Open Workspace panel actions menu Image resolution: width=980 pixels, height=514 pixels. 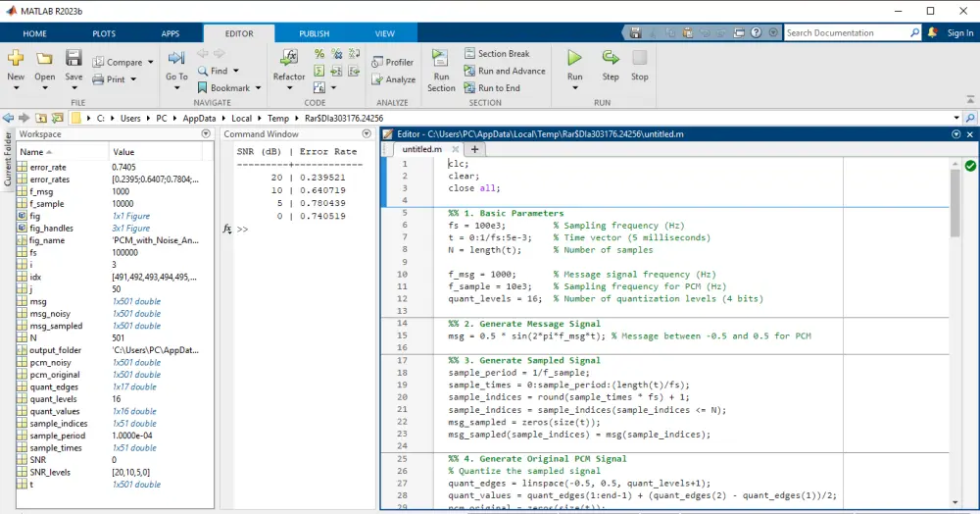coord(206,133)
